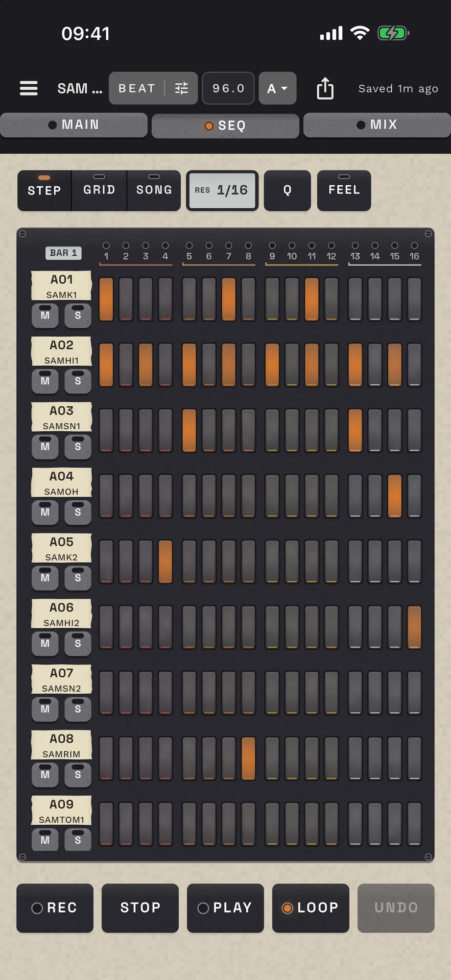Tap the Wi-Fi status icon

tap(360, 33)
